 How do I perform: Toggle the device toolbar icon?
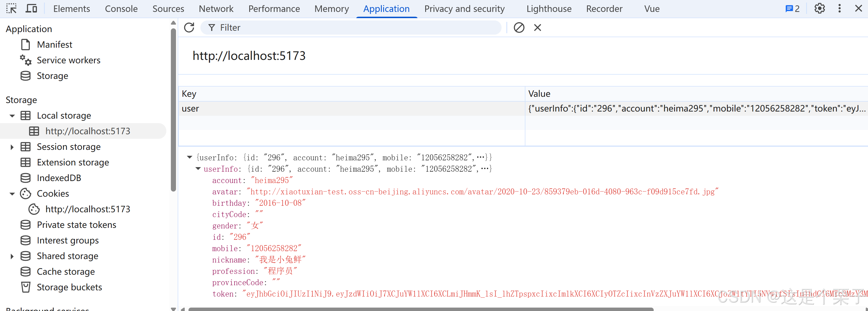pos(31,9)
